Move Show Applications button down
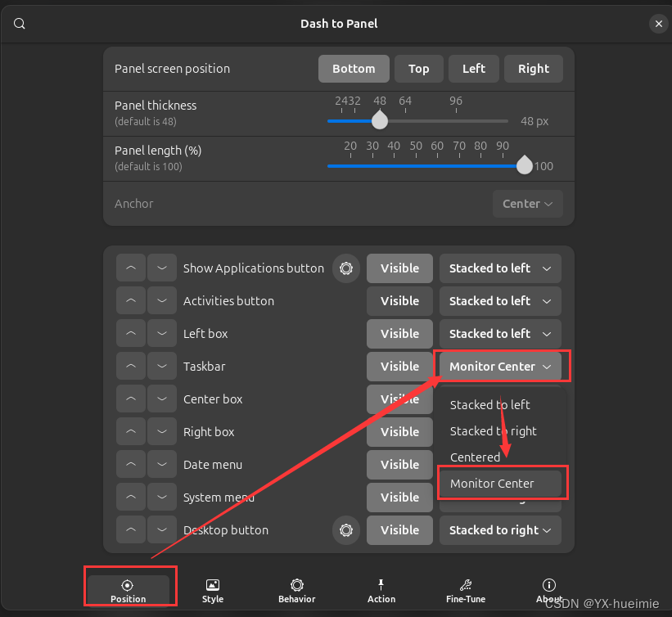Screen dimensions: 672x617 coord(162,268)
